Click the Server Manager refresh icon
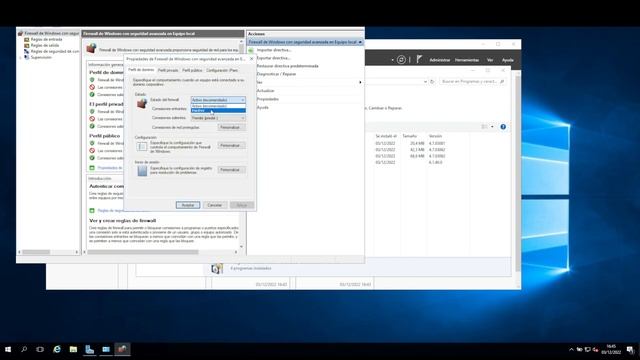This screenshot has height=360, width=640. point(401,60)
